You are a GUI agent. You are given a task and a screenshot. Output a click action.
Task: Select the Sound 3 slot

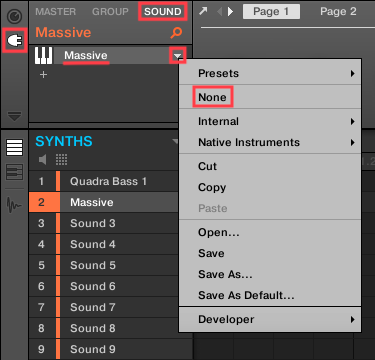point(103,223)
